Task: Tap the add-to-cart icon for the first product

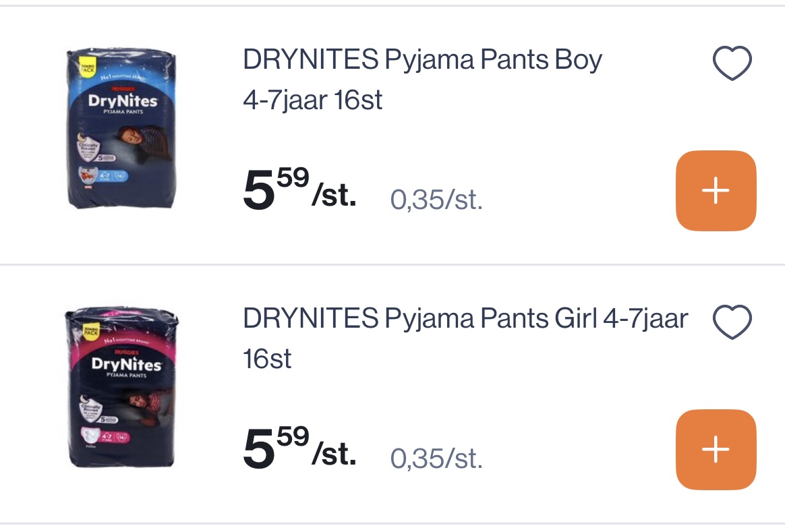Action: pyautogui.click(x=716, y=191)
